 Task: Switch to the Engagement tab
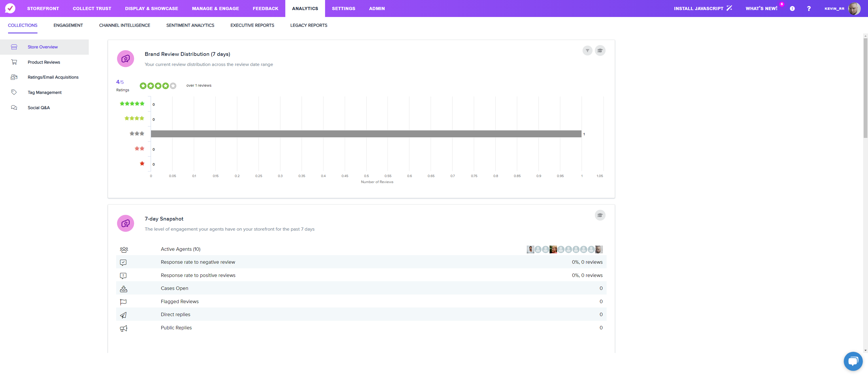[68, 25]
